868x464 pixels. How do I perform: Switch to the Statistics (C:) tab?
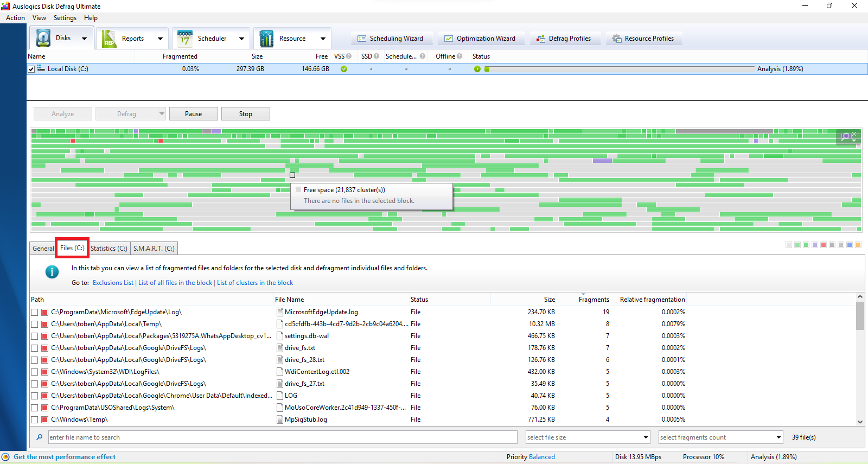(108, 249)
